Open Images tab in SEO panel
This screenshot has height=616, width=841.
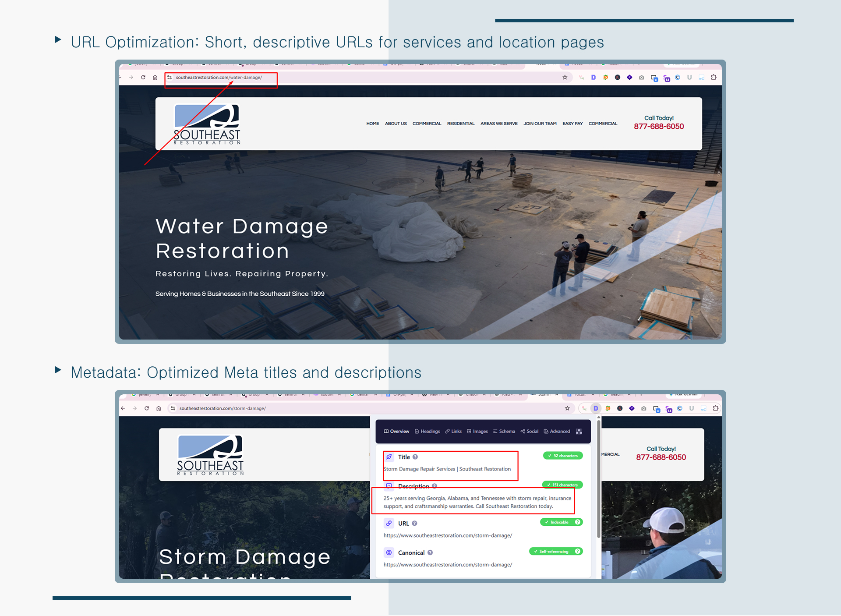coord(477,432)
